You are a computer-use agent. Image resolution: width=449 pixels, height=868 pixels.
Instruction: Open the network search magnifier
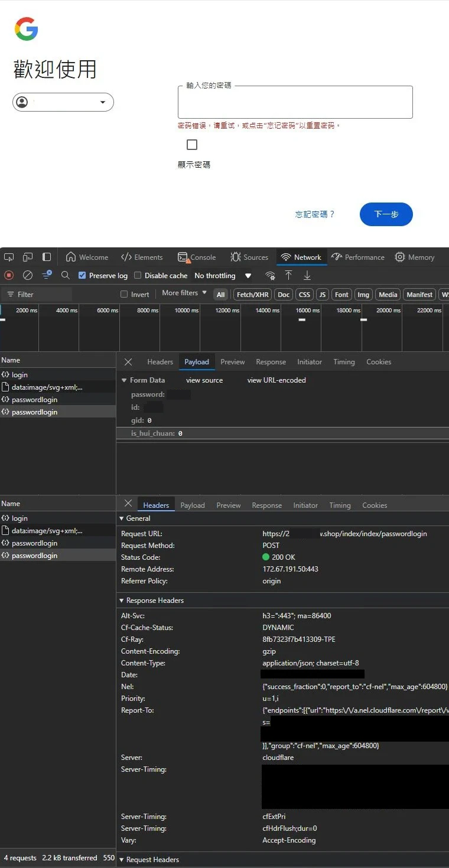[x=66, y=275]
